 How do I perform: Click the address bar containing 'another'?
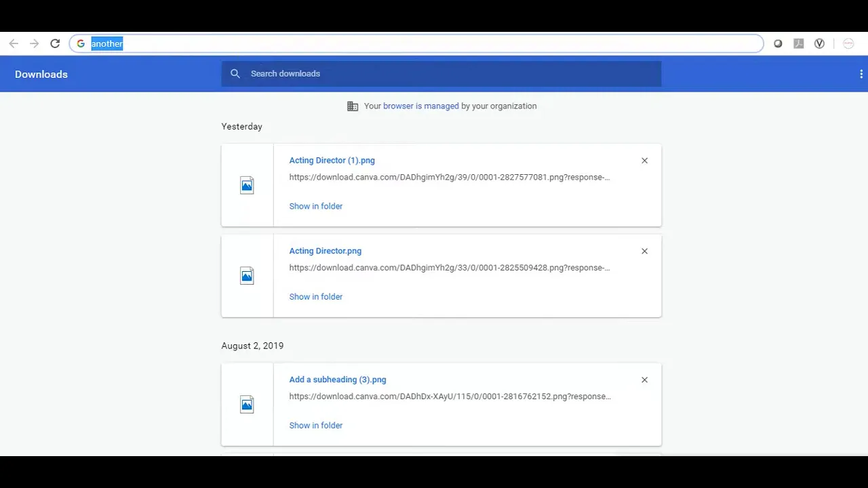(416, 43)
